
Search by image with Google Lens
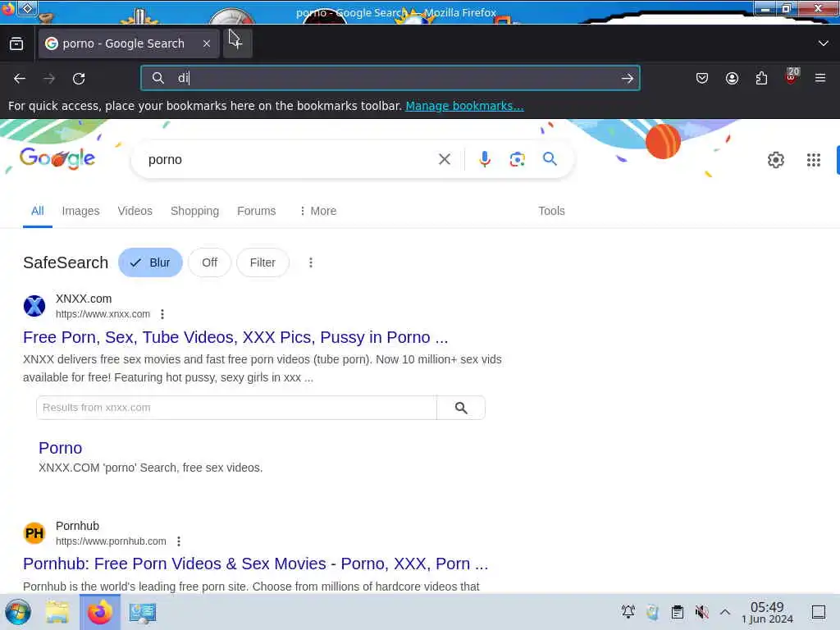pyautogui.click(x=517, y=159)
